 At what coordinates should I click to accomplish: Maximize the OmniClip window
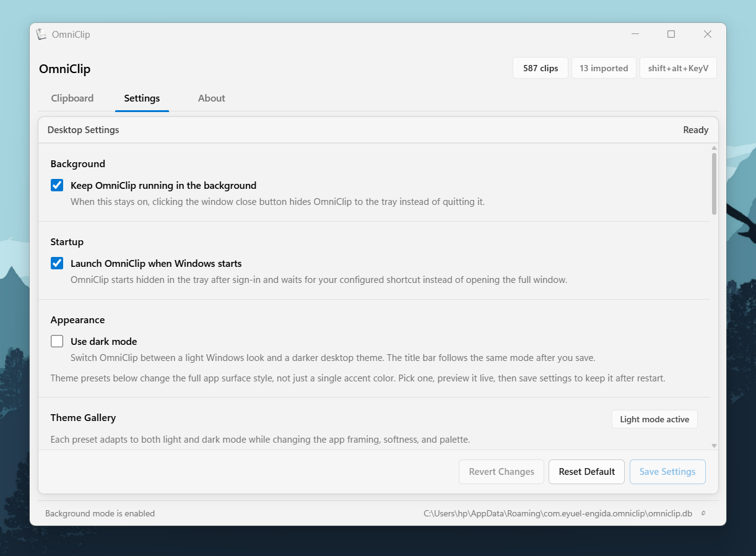pos(671,34)
